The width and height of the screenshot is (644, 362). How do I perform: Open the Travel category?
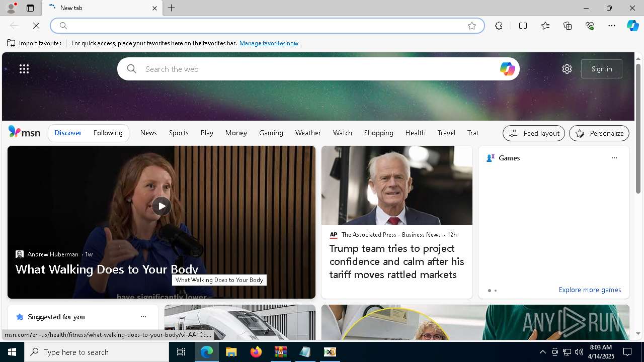[x=446, y=133]
